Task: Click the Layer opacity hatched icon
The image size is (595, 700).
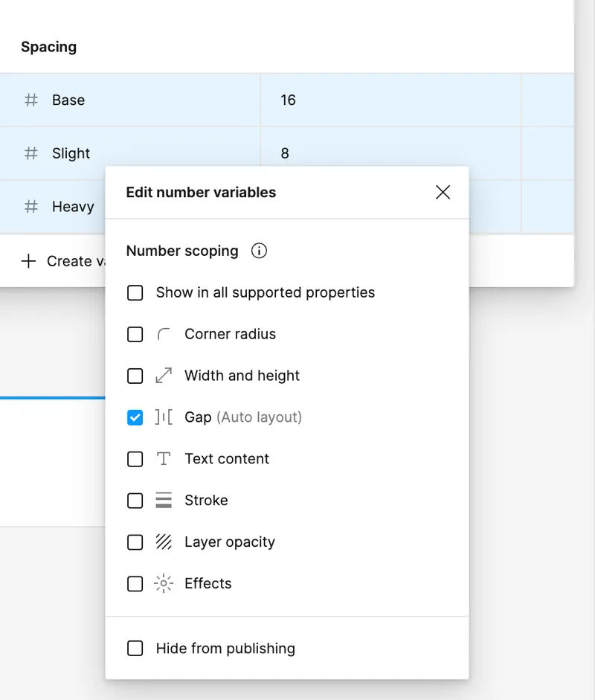Action: (164, 542)
